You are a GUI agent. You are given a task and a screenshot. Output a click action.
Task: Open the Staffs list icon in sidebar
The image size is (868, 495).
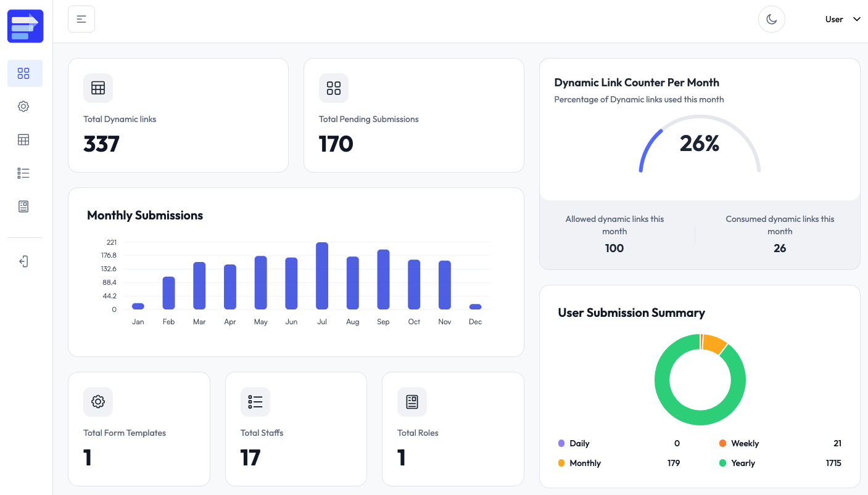click(x=23, y=173)
